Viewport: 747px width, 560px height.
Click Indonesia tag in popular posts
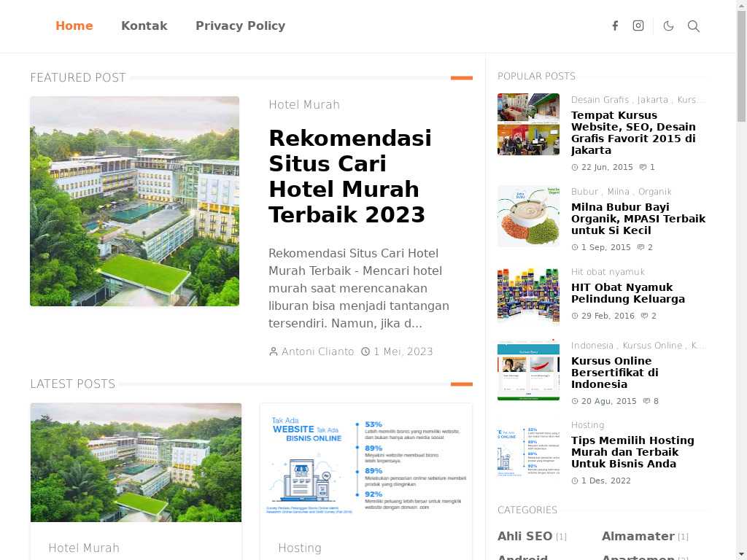tap(592, 345)
